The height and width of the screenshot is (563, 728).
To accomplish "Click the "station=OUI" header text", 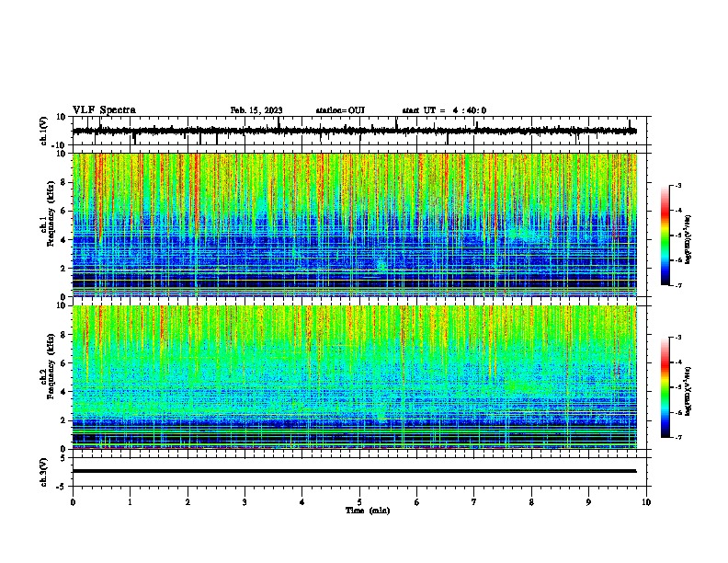I will point(340,110).
